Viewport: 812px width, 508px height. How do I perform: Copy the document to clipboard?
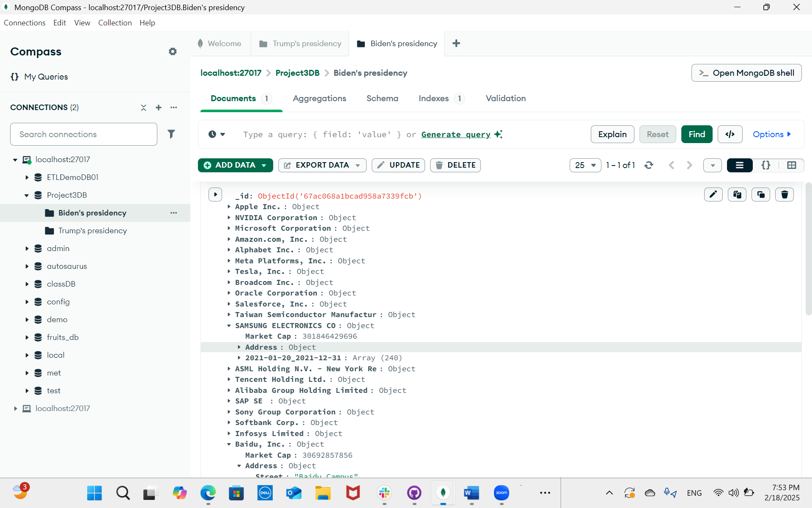tap(737, 194)
